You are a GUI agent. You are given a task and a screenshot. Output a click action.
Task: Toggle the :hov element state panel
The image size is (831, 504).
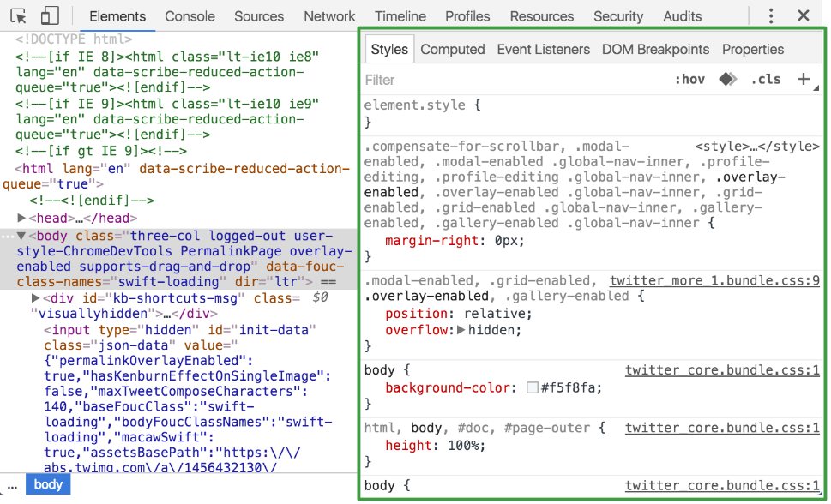(689, 80)
